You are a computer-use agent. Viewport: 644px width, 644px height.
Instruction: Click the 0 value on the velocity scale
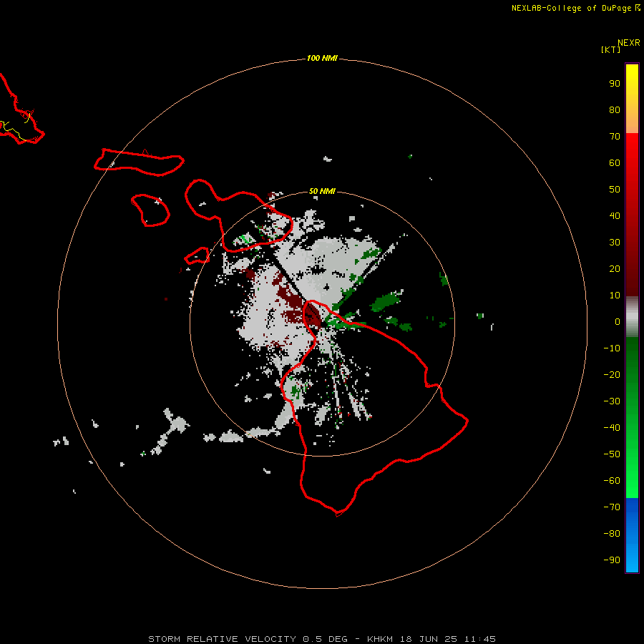[x=618, y=322]
